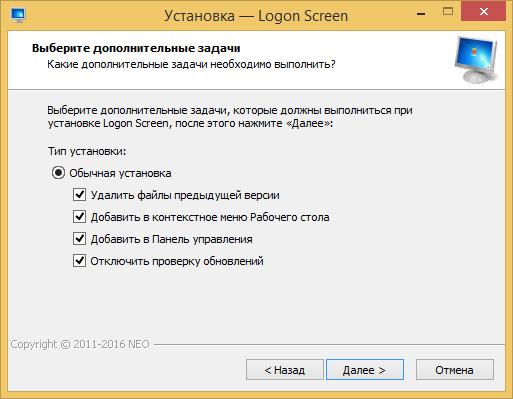Click the Установка — Logon Screen title
513x399 pixels.
coord(256,16)
